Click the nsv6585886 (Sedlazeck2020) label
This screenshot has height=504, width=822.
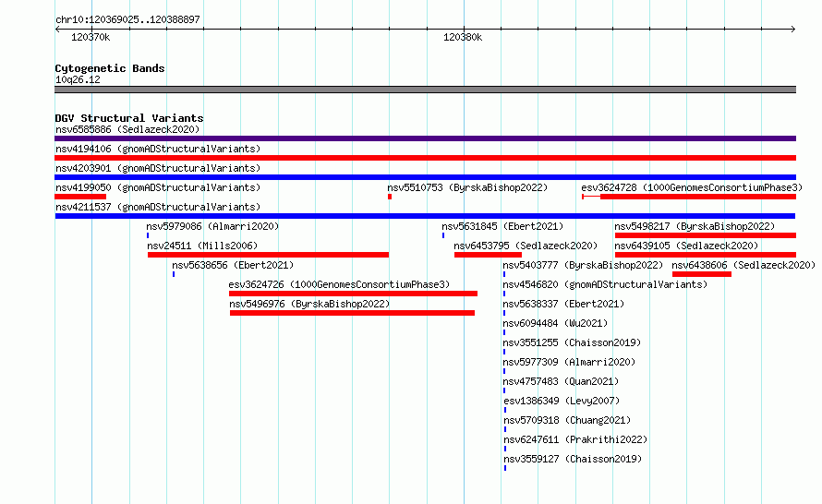click(x=127, y=129)
